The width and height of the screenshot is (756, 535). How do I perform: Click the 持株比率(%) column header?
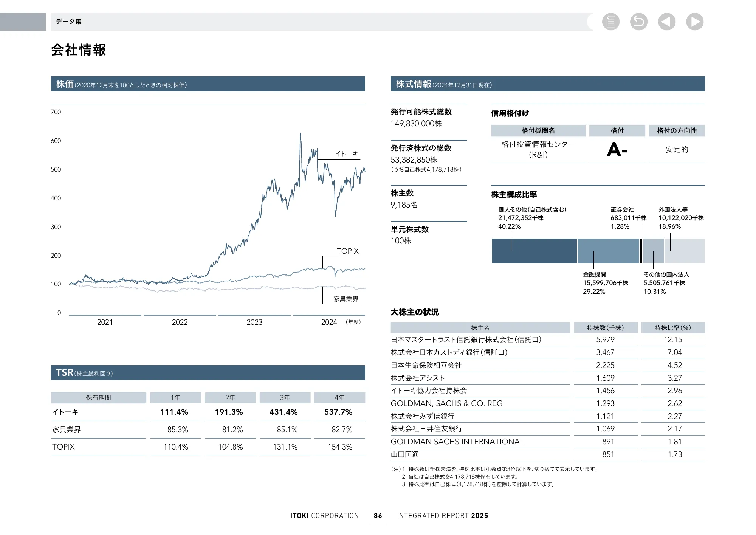click(x=672, y=327)
